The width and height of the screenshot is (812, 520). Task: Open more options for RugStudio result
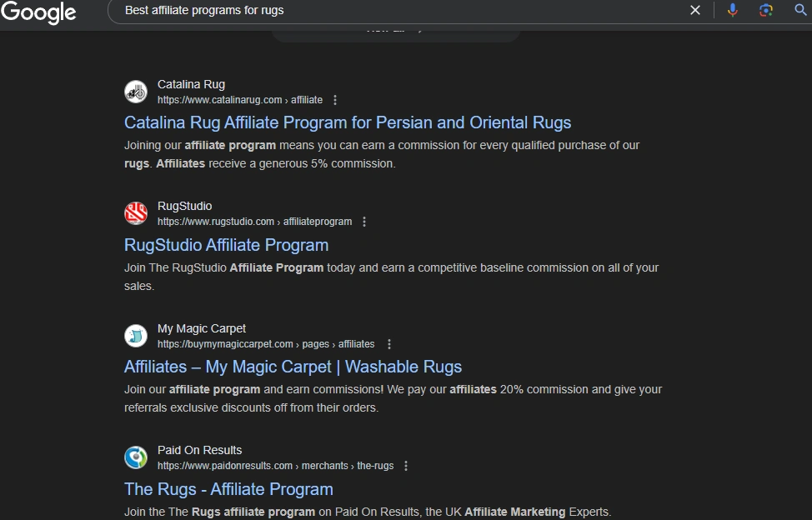coord(364,222)
